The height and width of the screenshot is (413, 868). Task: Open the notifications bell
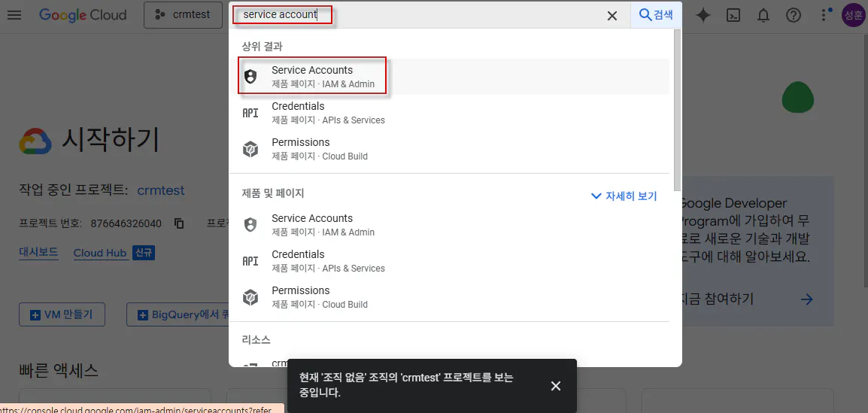[x=763, y=16]
